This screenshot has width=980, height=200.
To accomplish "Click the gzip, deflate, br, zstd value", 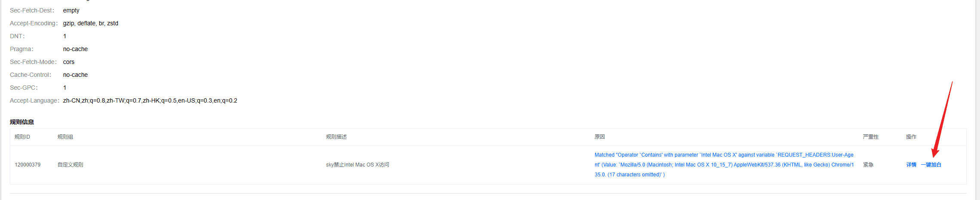I will tap(91, 23).
